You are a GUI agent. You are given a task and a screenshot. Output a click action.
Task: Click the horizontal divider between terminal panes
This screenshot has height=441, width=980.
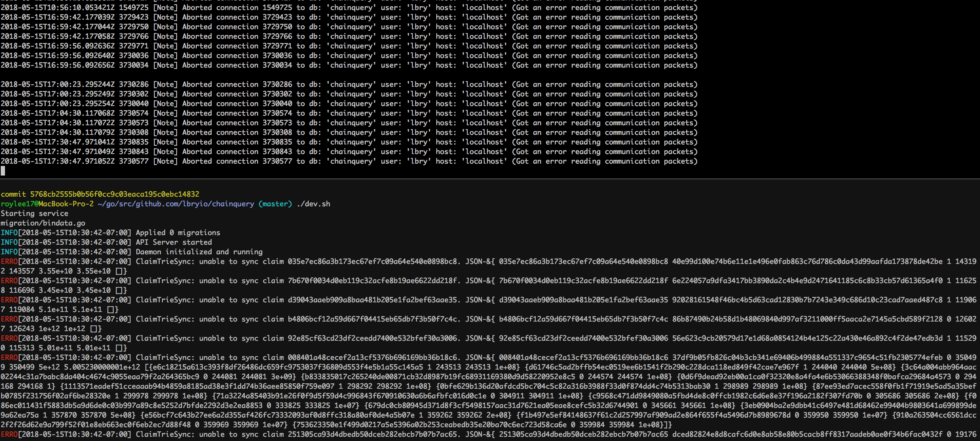point(490,179)
